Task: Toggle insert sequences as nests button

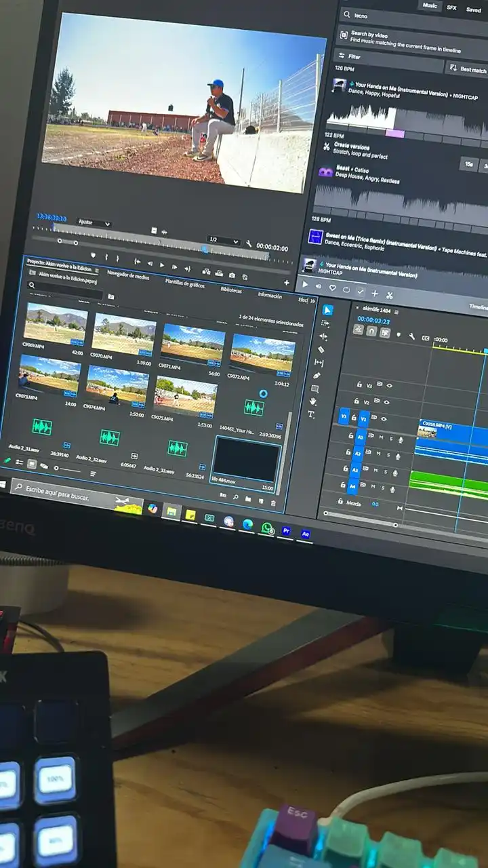Action: (x=359, y=330)
